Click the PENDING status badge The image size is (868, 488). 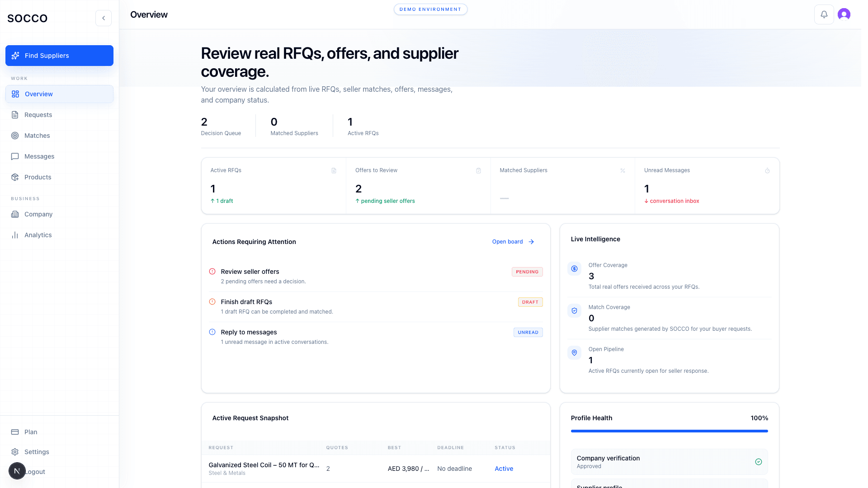(x=527, y=272)
